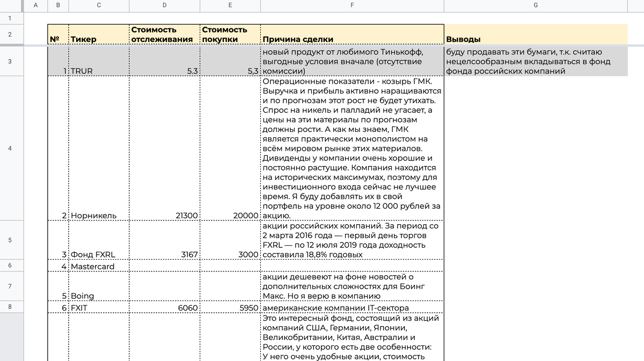This screenshot has height=361, width=644.
Task: Click the cell with value 5950
Action: (x=230, y=307)
